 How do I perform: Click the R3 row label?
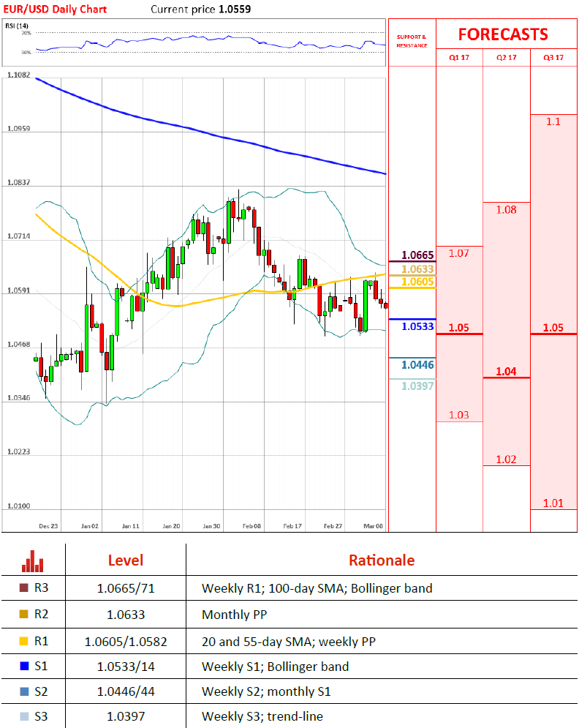click(x=41, y=588)
